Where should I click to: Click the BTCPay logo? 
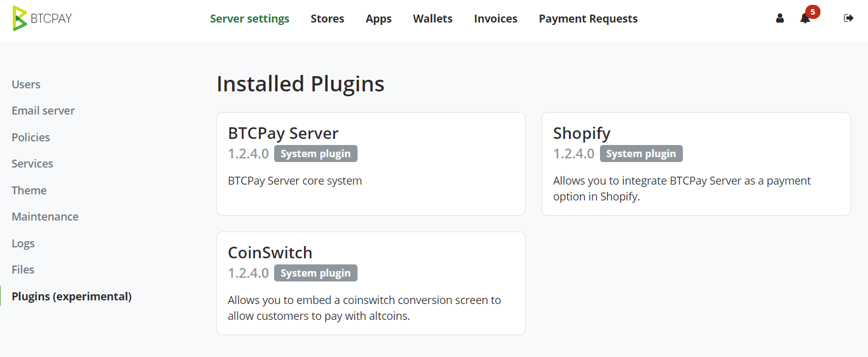pyautogui.click(x=42, y=18)
